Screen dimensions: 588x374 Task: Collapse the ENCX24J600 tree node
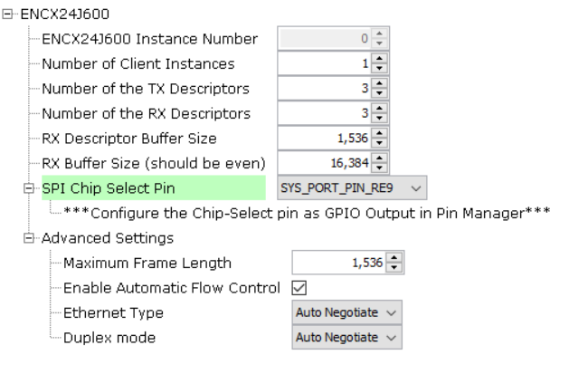[x=10, y=16]
